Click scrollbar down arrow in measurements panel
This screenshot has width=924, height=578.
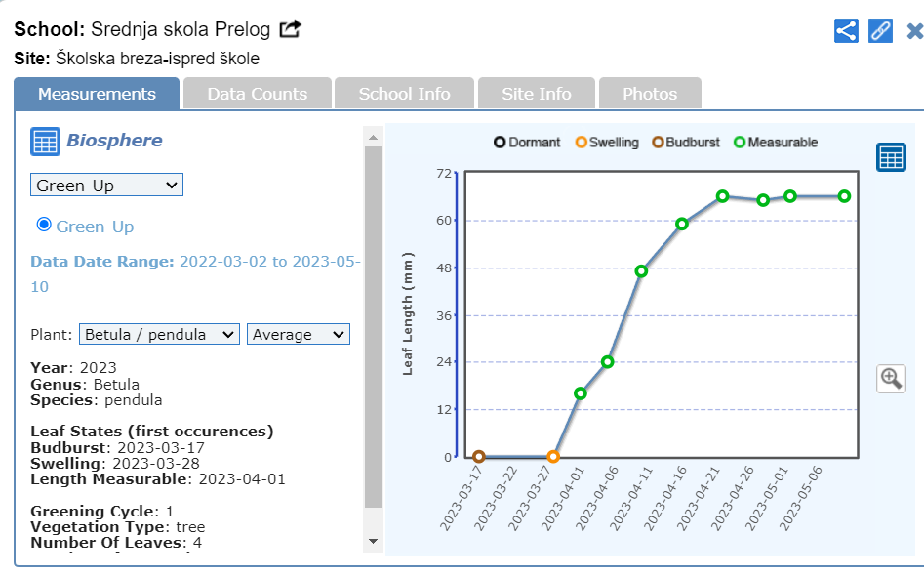pos(373,540)
